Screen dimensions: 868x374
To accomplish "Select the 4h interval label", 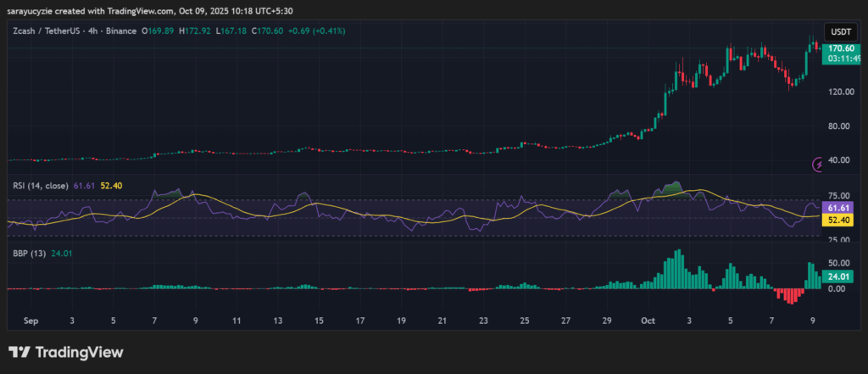I will tap(92, 31).
